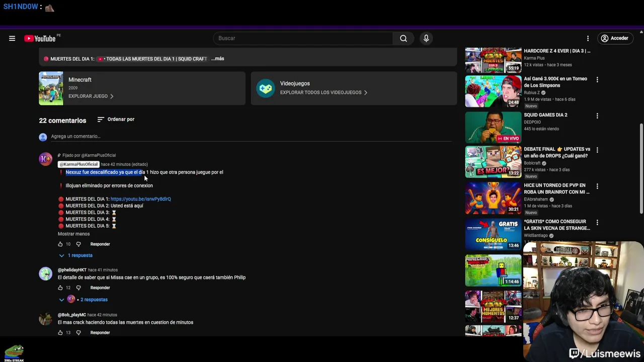Open DEBATE FINAL UPDATES vs DROPS thumbnail
The width and height of the screenshot is (644, 362).
click(x=493, y=162)
